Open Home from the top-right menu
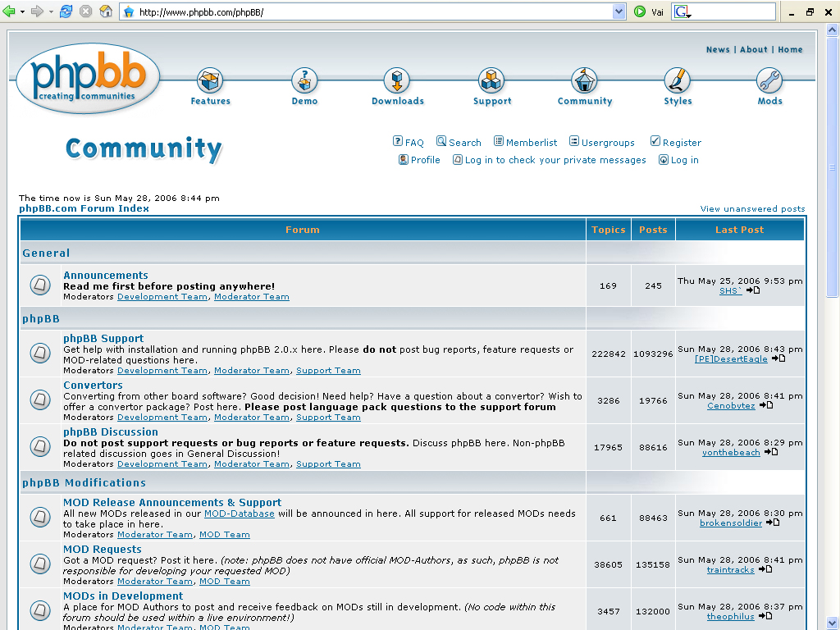 790,49
